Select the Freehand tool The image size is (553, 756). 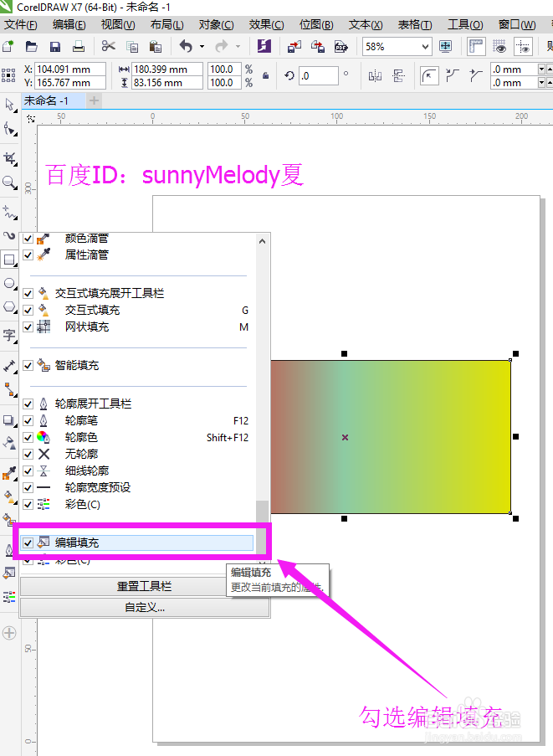point(9,212)
